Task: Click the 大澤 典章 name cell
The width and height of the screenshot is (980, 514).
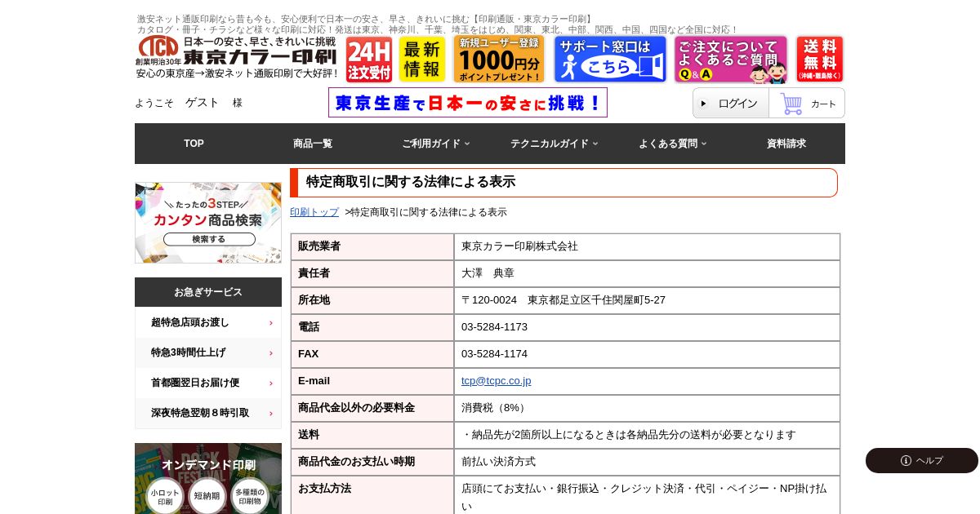Action: click(647, 273)
